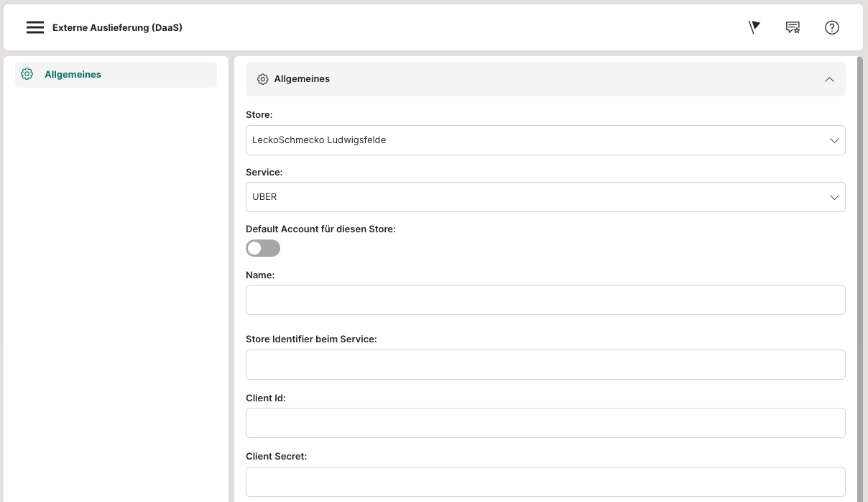Open the hamburger navigation menu
The width and height of the screenshot is (868, 502).
35,27
